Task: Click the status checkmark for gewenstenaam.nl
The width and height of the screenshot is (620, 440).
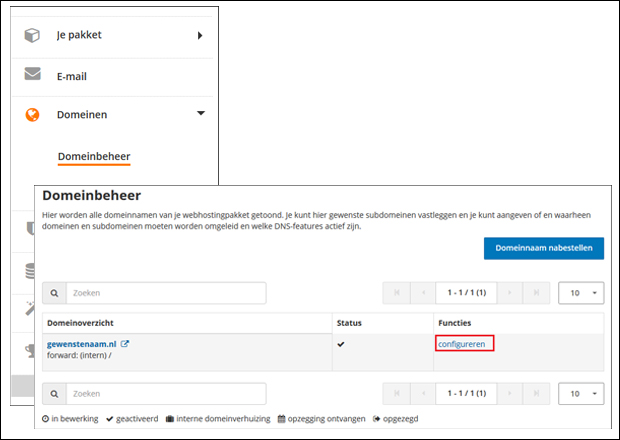Action: click(x=341, y=344)
